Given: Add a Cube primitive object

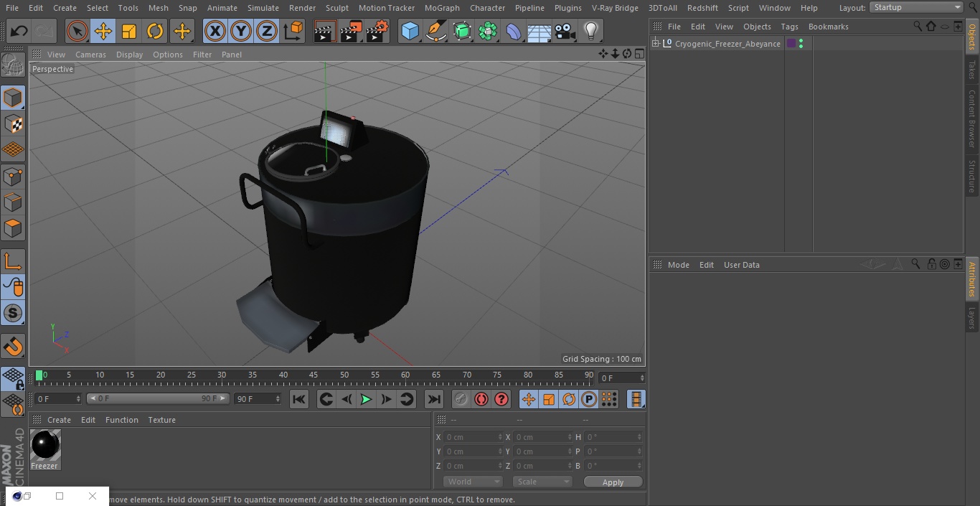Looking at the screenshot, I should (410, 32).
